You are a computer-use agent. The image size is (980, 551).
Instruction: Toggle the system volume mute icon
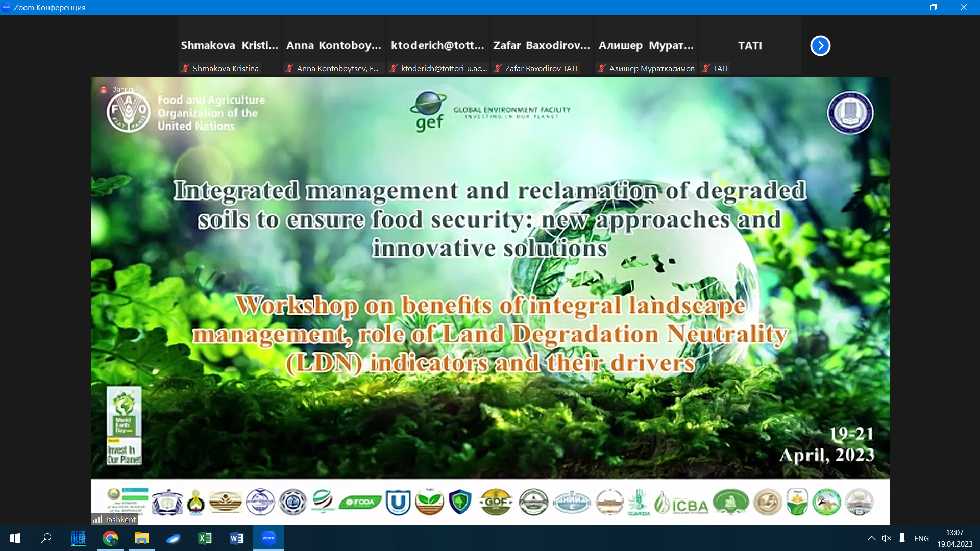tap(887, 538)
